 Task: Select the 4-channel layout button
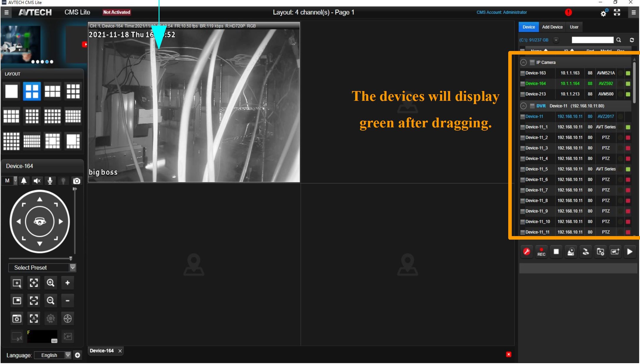pyautogui.click(x=32, y=91)
